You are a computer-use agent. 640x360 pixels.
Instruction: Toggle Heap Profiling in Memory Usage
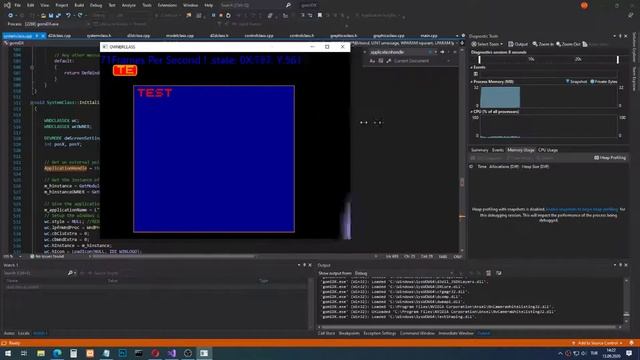tap(610, 158)
